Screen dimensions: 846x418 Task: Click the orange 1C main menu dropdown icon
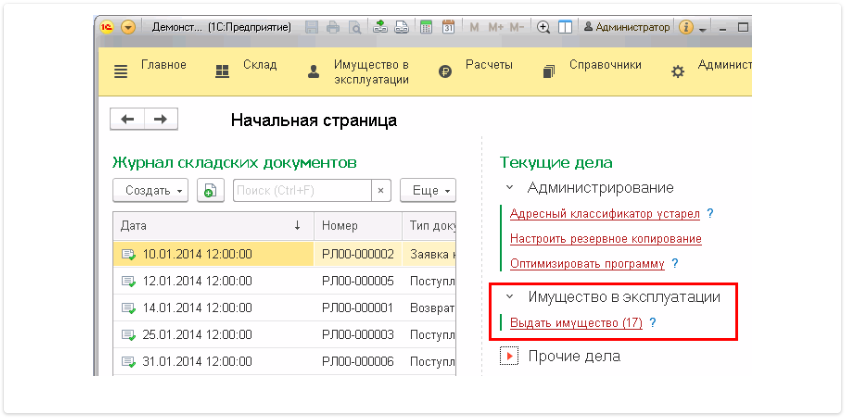pos(128,28)
